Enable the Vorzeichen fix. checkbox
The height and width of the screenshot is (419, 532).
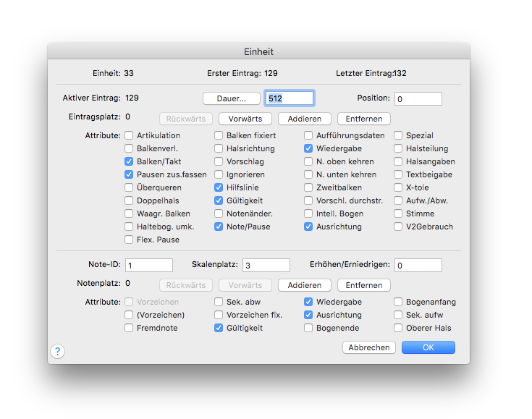coord(219,315)
